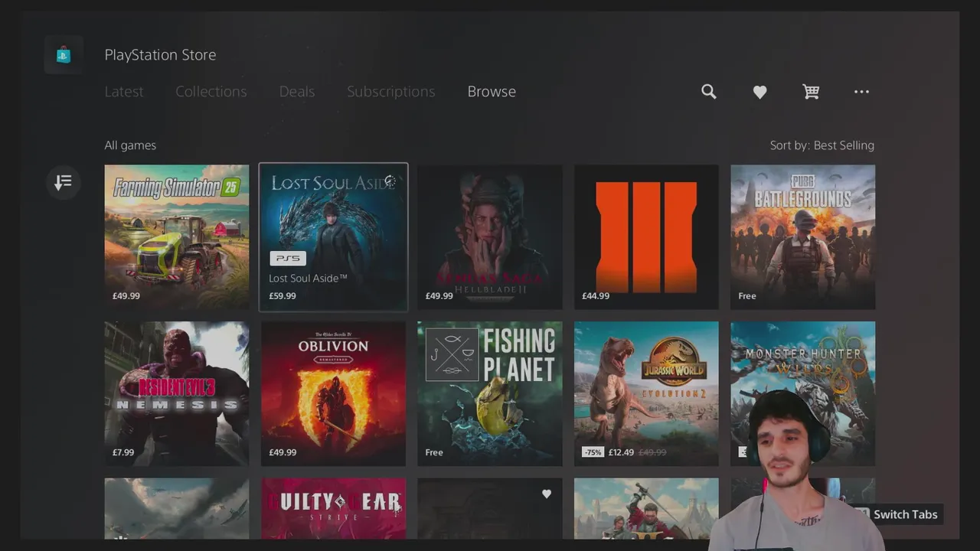Open the Black Ops III orange-bars tile

click(646, 237)
